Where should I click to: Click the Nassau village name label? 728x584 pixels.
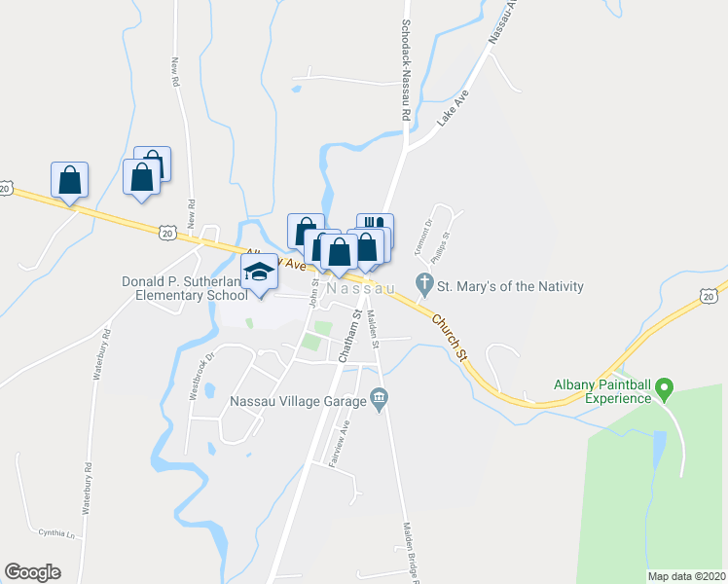click(361, 288)
